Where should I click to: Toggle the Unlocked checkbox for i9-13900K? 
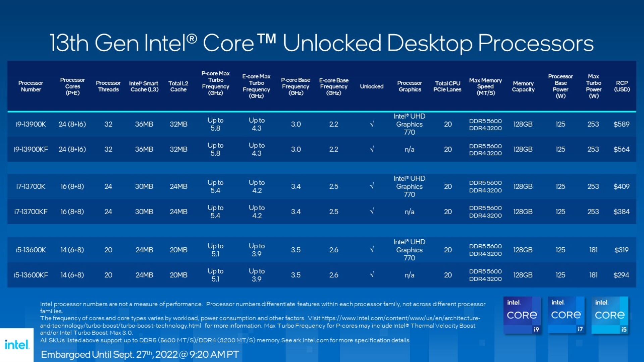372,124
